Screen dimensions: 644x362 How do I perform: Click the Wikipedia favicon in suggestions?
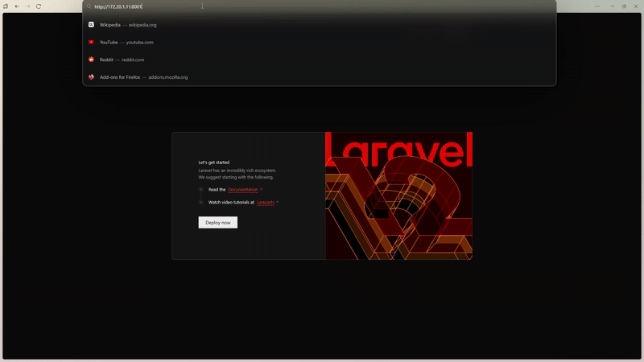click(x=92, y=25)
